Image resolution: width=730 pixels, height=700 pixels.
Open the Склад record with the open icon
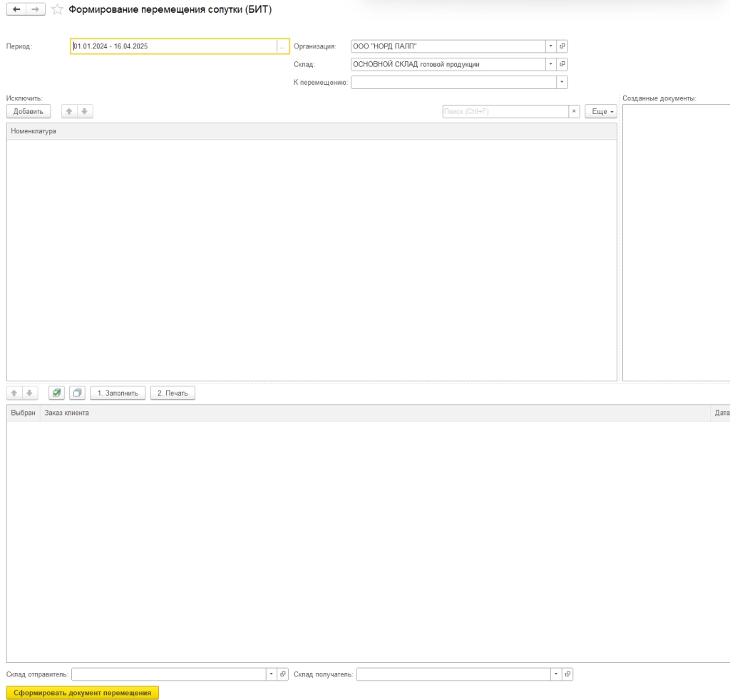pos(562,64)
